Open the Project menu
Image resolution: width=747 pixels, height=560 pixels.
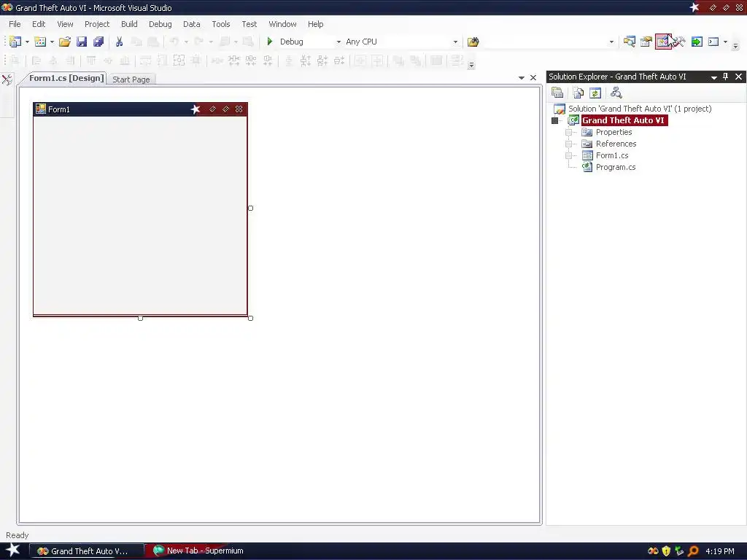(97, 24)
